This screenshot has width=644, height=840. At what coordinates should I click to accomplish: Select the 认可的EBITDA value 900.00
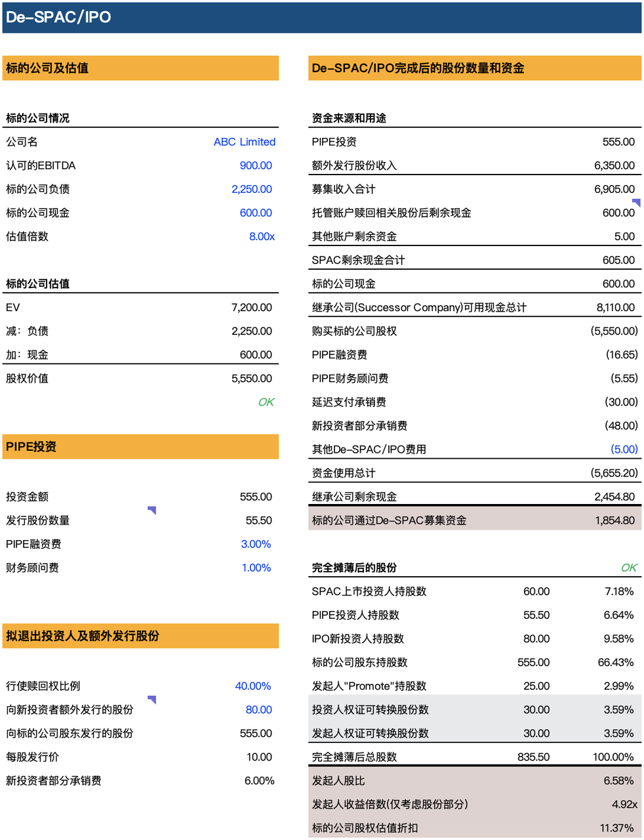[255, 165]
